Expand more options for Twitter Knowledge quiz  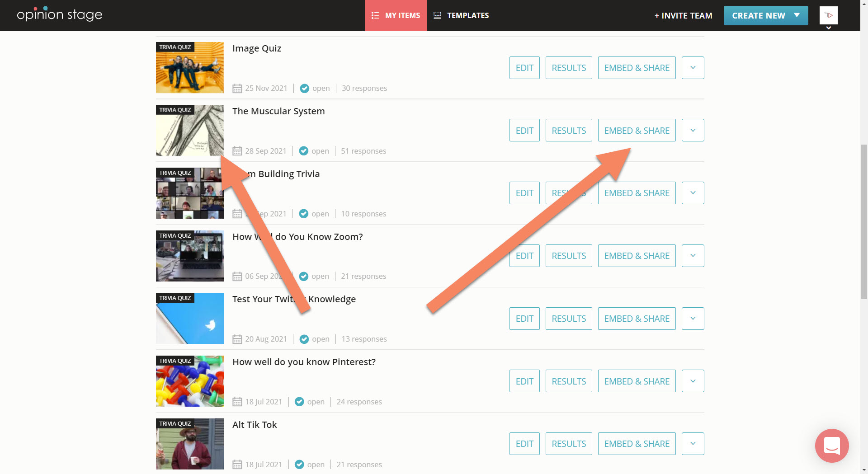click(693, 319)
